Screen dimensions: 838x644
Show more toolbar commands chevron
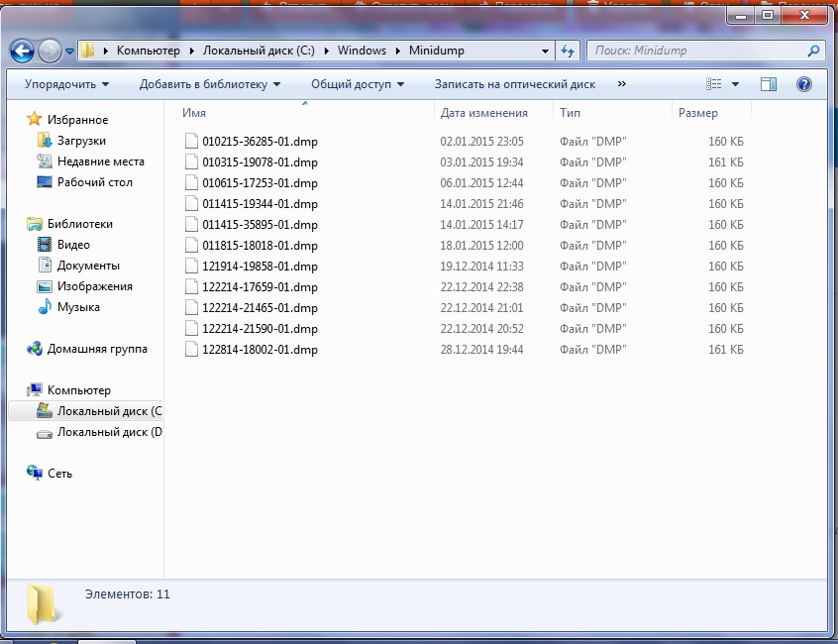(x=621, y=84)
